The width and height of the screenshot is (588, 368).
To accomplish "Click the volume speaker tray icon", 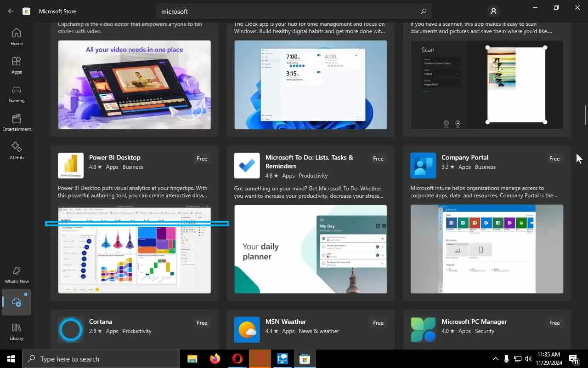I will click(x=528, y=359).
